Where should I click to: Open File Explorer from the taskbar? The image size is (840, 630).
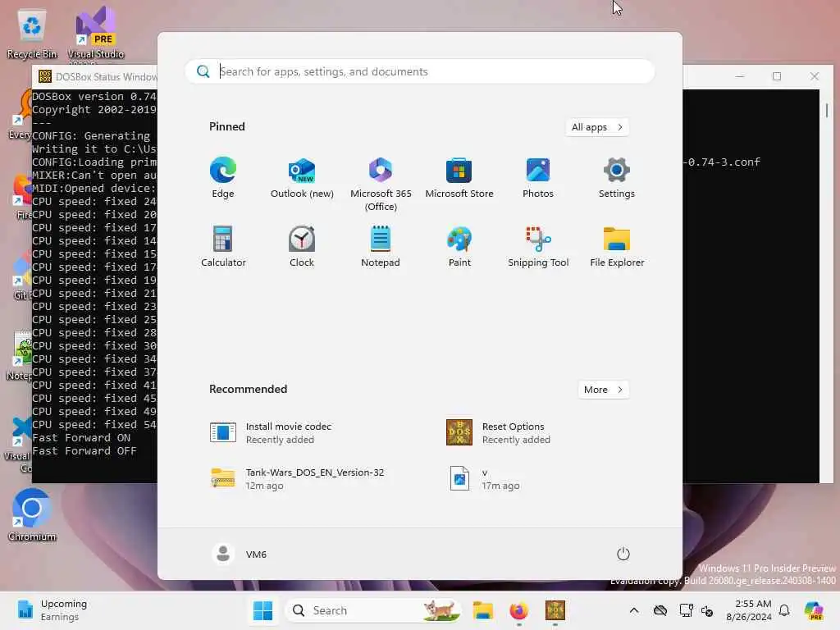coord(482,610)
